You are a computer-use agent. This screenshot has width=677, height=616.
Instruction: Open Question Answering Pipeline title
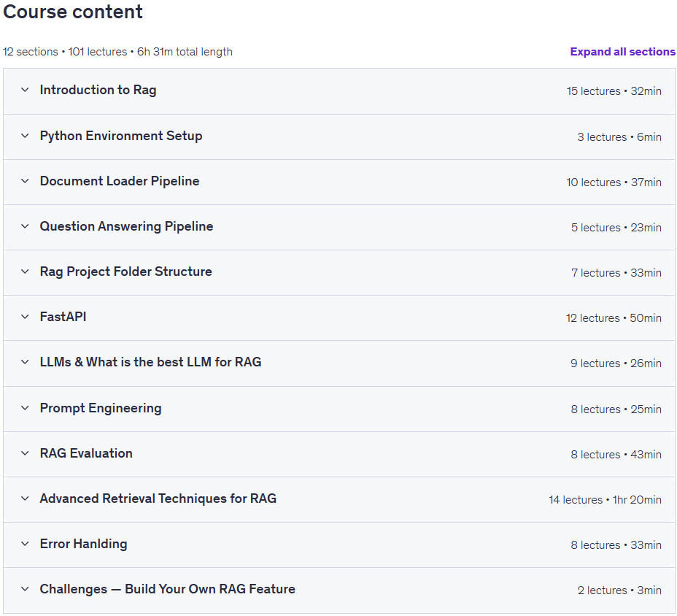click(x=126, y=226)
